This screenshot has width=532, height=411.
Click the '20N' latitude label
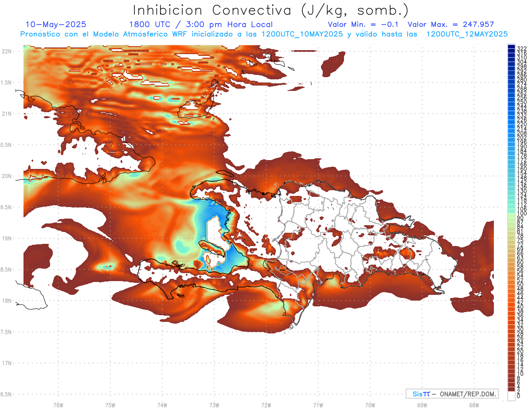point(6,176)
